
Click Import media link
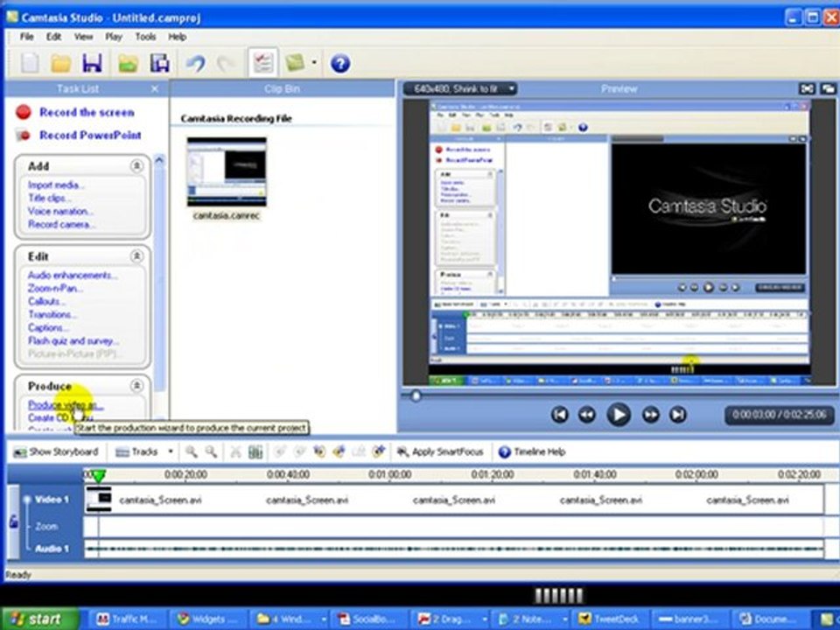point(56,185)
